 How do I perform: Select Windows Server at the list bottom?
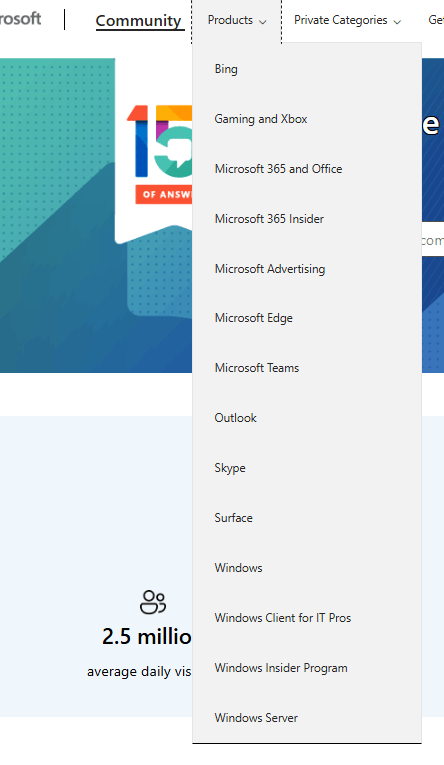tap(307, 718)
